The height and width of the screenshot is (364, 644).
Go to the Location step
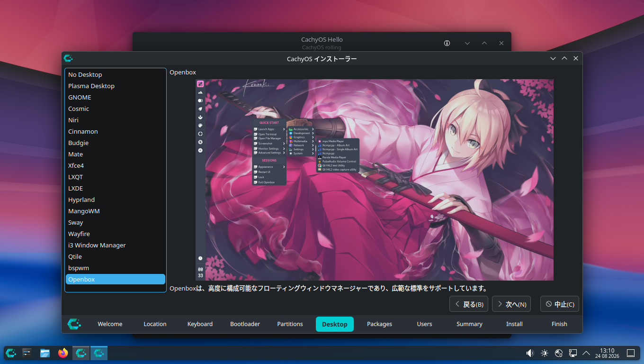click(x=155, y=324)
